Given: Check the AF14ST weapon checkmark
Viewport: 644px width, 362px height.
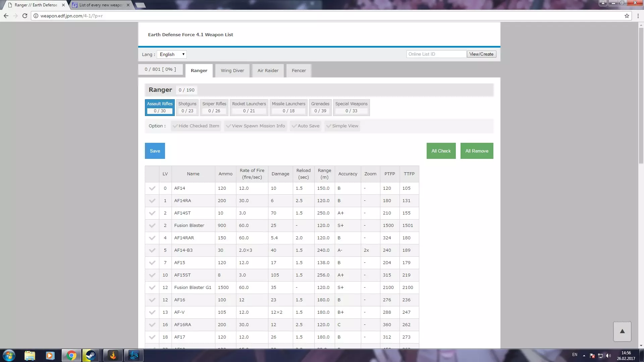Looking at the screenshot, I should tap(152, 213).
